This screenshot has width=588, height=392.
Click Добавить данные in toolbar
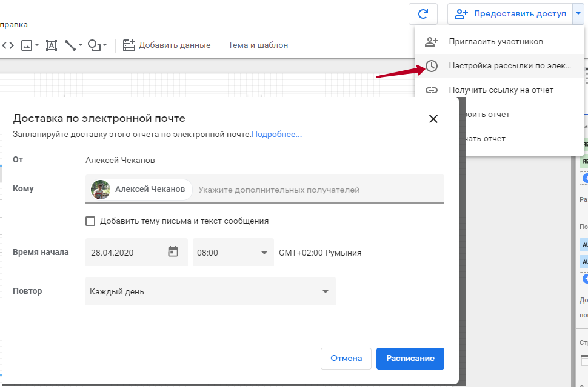tap(167, 45)
